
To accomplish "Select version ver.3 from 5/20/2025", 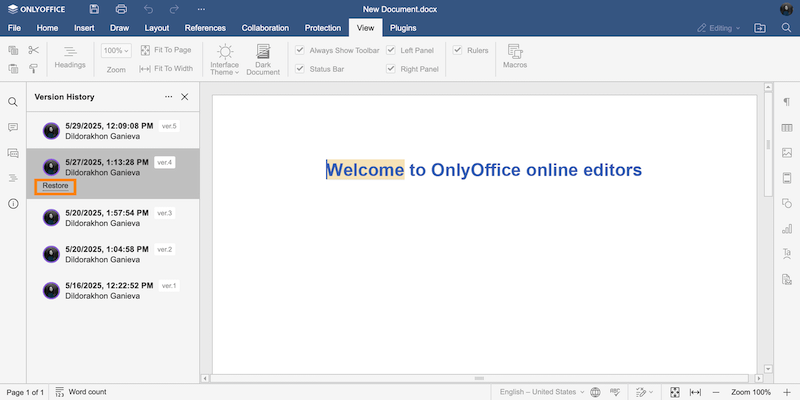I will 113,217.
